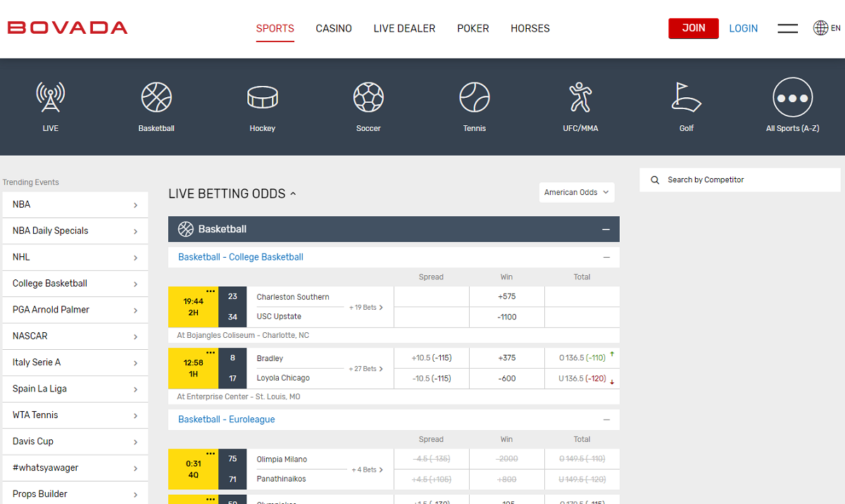Expand +19 Bets for Charleston Southern
This screenshot has width=845, height=504.
[366, 308]
